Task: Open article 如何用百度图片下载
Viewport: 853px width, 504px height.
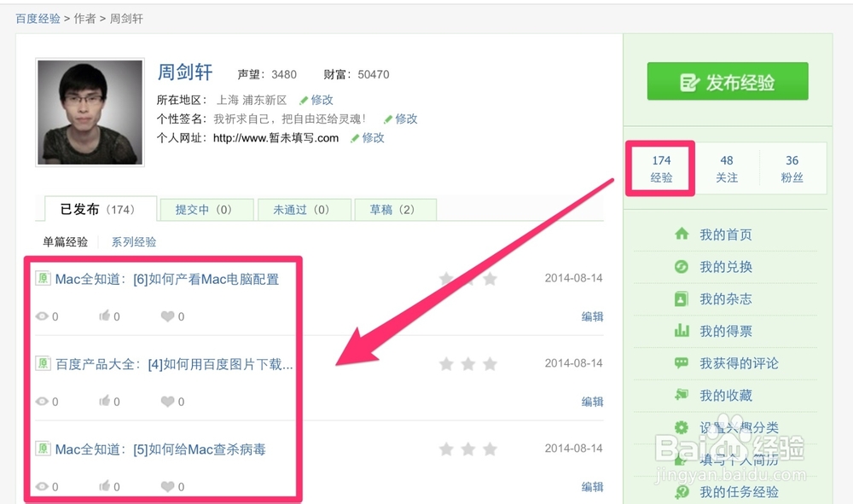Action: click(x=174, y=364)
